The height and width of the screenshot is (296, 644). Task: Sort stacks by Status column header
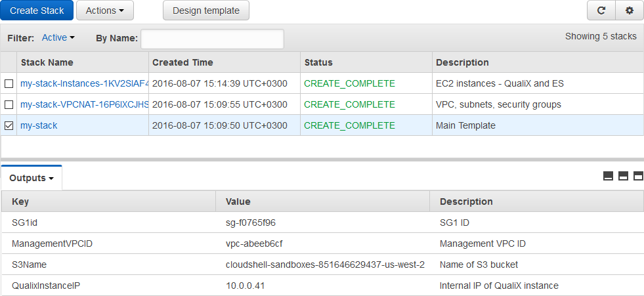[x=318, y=62]
